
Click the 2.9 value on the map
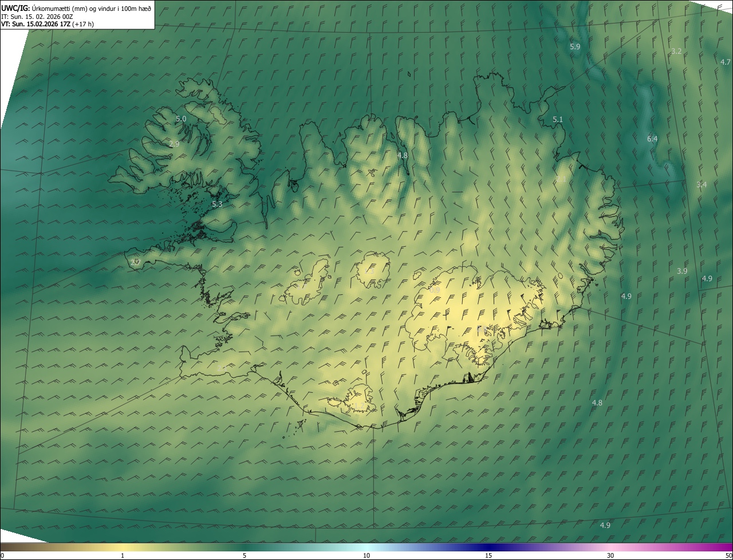pyautogui.click(x=174, y=144)
